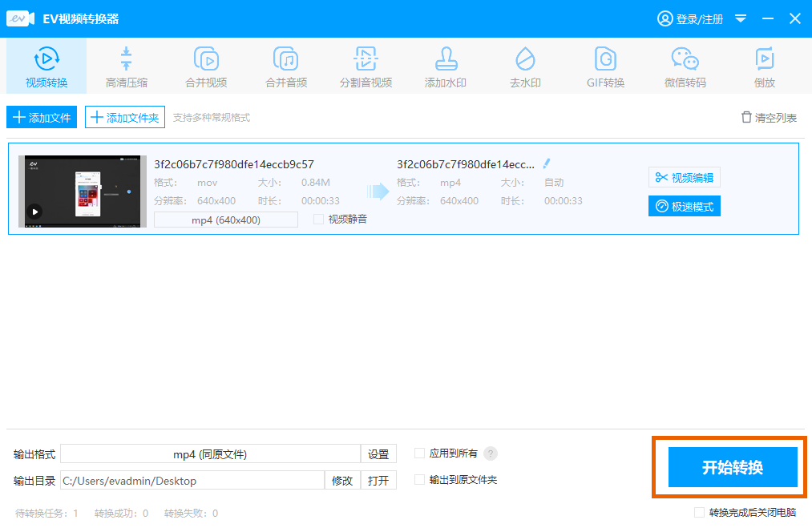This screenshot has height=528, width=812.
Task: Click the 设置 button next to output format
Action: point(378,454)
